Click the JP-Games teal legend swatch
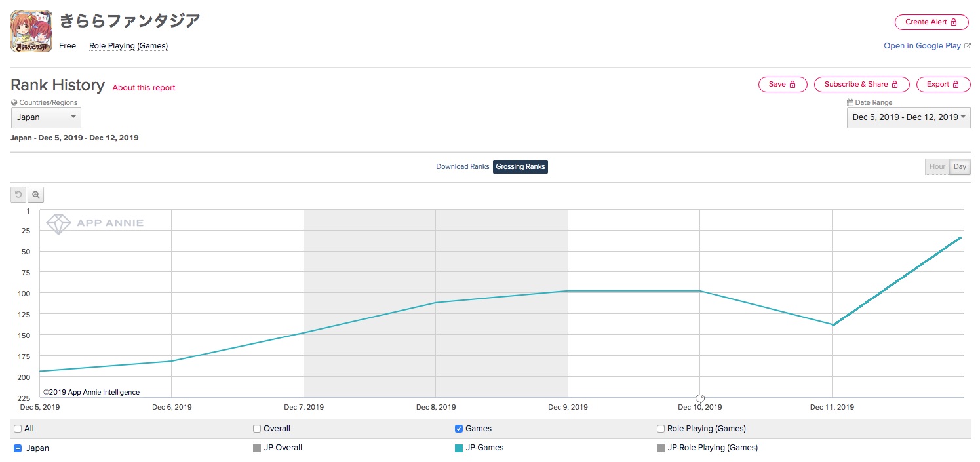 tap(459, 448)
